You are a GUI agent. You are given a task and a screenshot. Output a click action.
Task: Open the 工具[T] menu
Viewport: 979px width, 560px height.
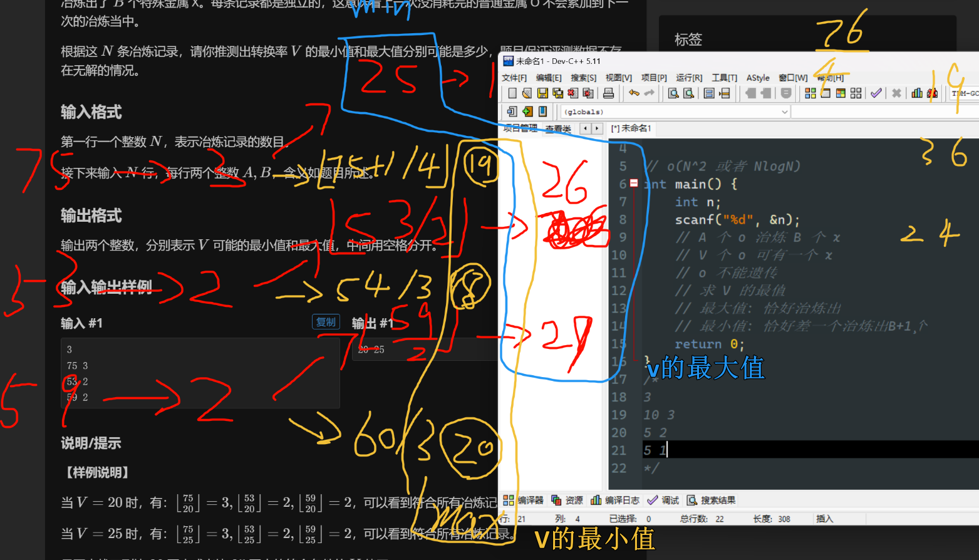pyautogui.click(x=724, y=78)
